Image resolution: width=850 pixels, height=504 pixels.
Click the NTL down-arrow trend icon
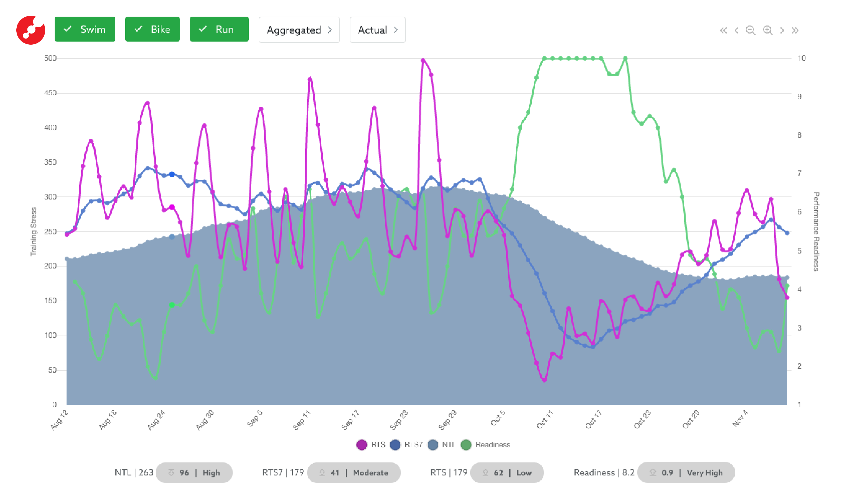(x=171, y=472)
